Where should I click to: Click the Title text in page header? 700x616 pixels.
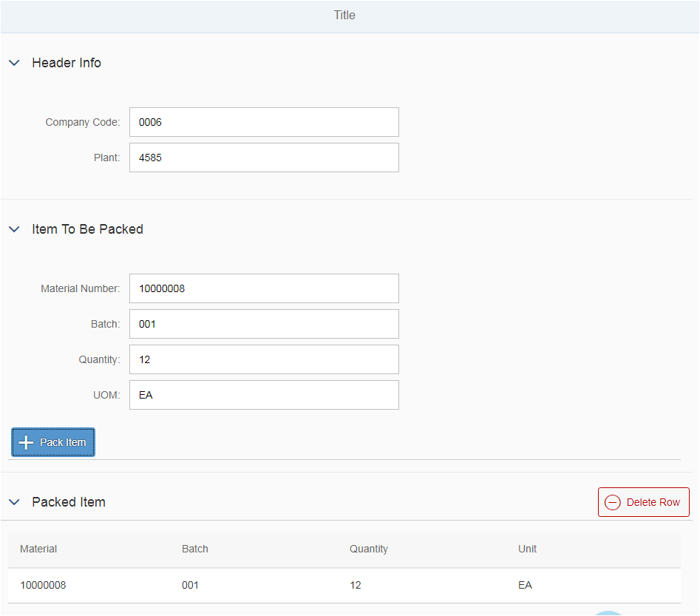pos(344,16)
